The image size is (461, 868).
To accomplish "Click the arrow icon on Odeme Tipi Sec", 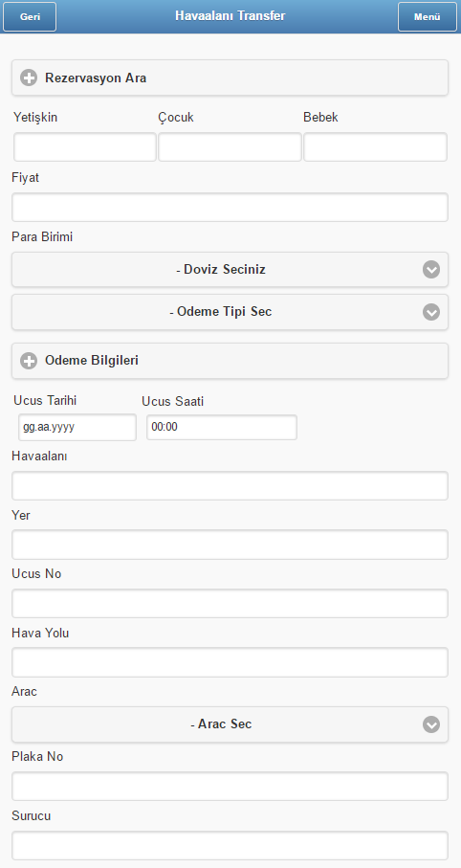I will (x=431, y=312).
